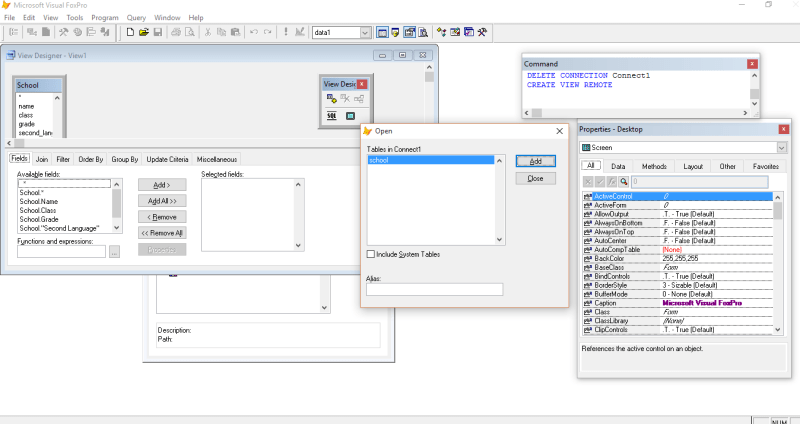The image size is (800, 424).
Task: Expand the Screen object dropdown in Properties
Action: click(782, 147)
